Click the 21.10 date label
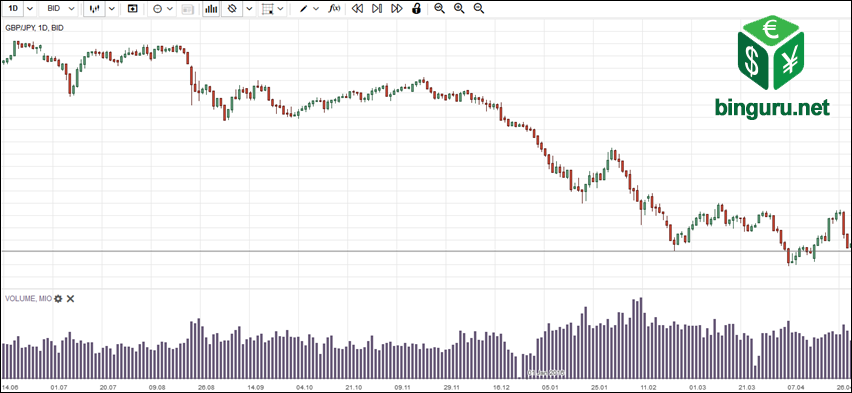852x393 pixels. [354, 387]
